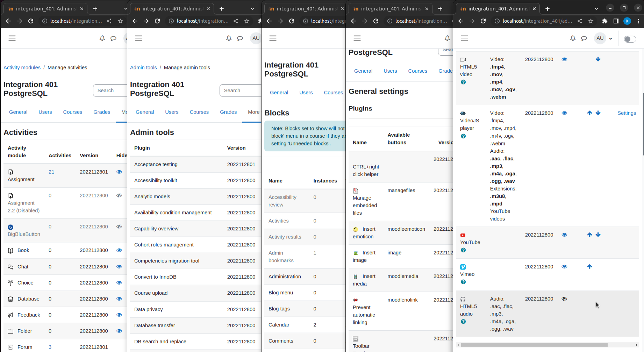Move YouTube player down
The width and height of the screenshot is (644, 352).
click(598, 235)
